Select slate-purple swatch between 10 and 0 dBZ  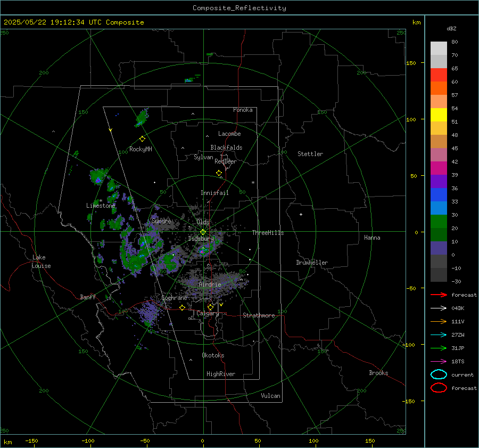(439, 248)
